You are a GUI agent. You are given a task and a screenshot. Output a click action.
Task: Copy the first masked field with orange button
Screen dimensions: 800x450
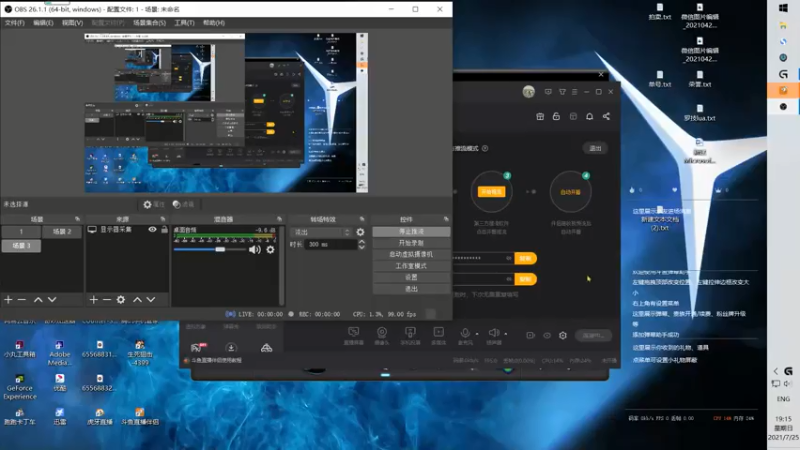[x=526, y=258]
